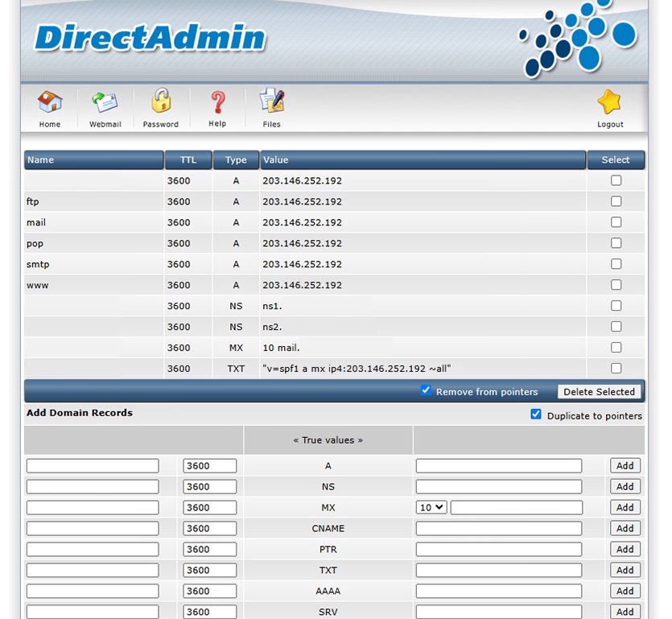This screenshot has width=672, height=619.
Task: Open the Help question mark icon
Action: click(x=217, y=102)
